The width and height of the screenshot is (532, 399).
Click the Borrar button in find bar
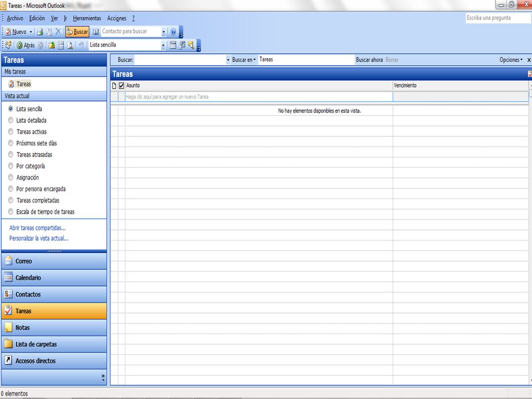(392, 60)
